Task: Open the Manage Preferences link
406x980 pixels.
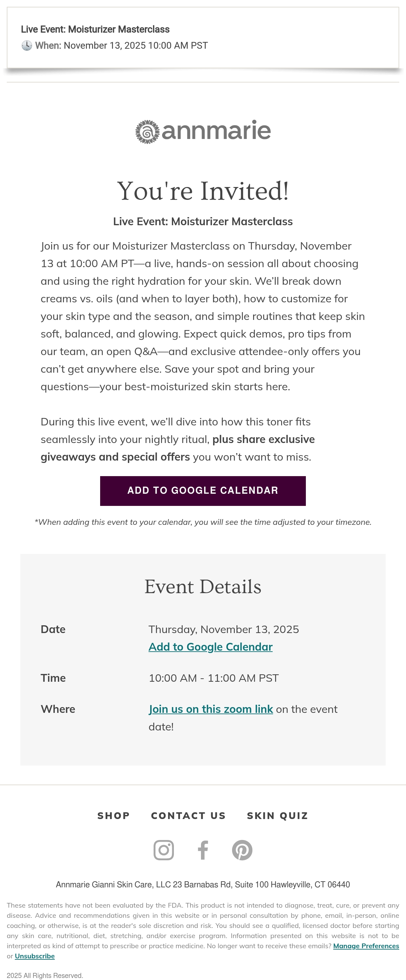Action: [x=366, y=946]
